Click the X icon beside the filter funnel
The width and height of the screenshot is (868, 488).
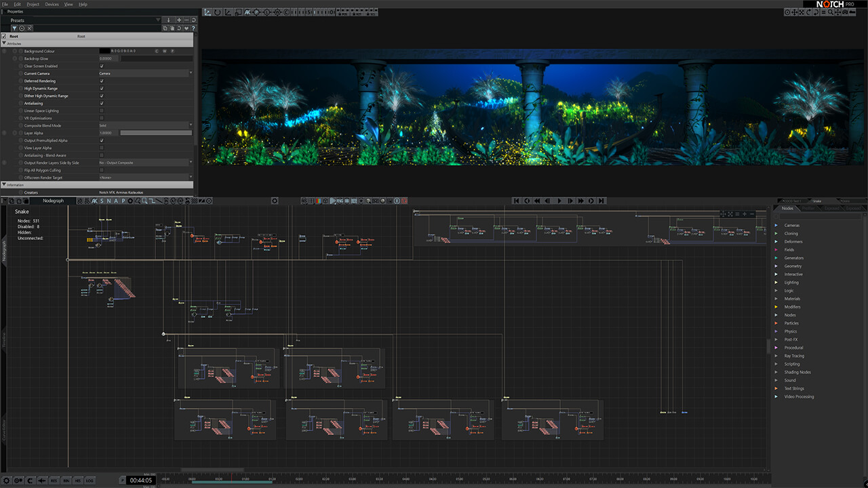pos(29,28)
